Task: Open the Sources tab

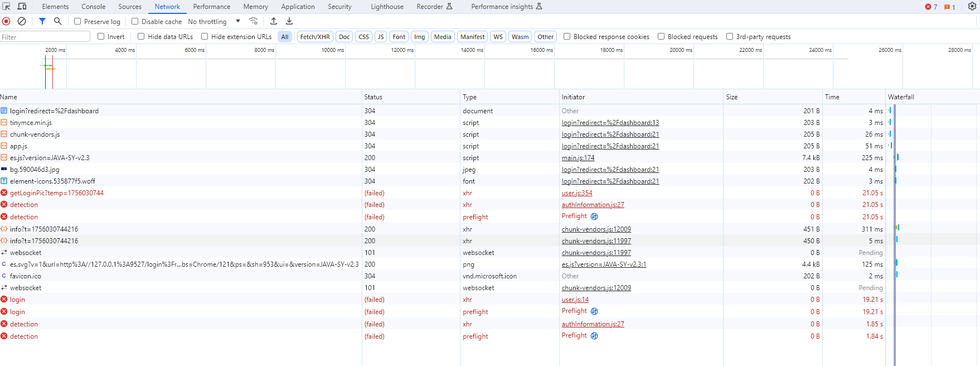Action: pyautogui.click(x=130, y=7)
